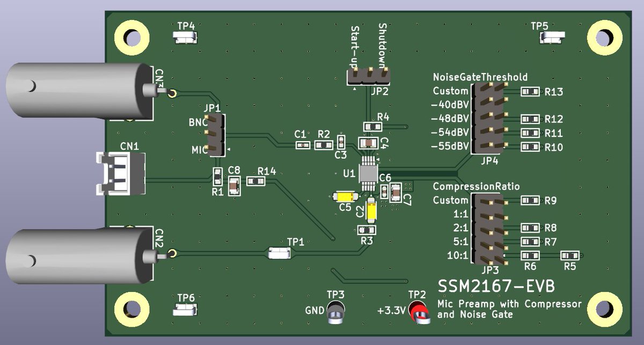The image size is (644, 345).
Task: Select the yellow C5 capacitor
Action: tap(346, 197)
